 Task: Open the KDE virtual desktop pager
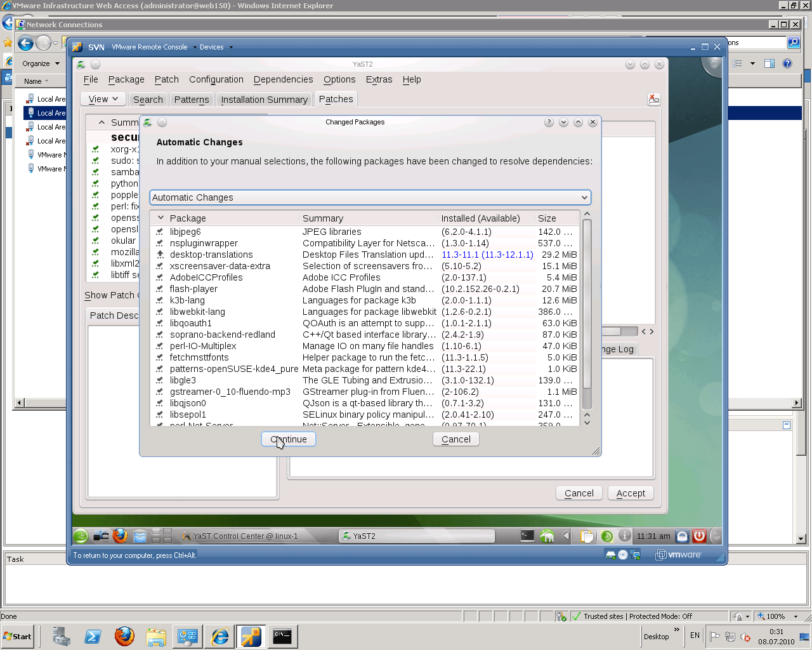click(162, 536)
